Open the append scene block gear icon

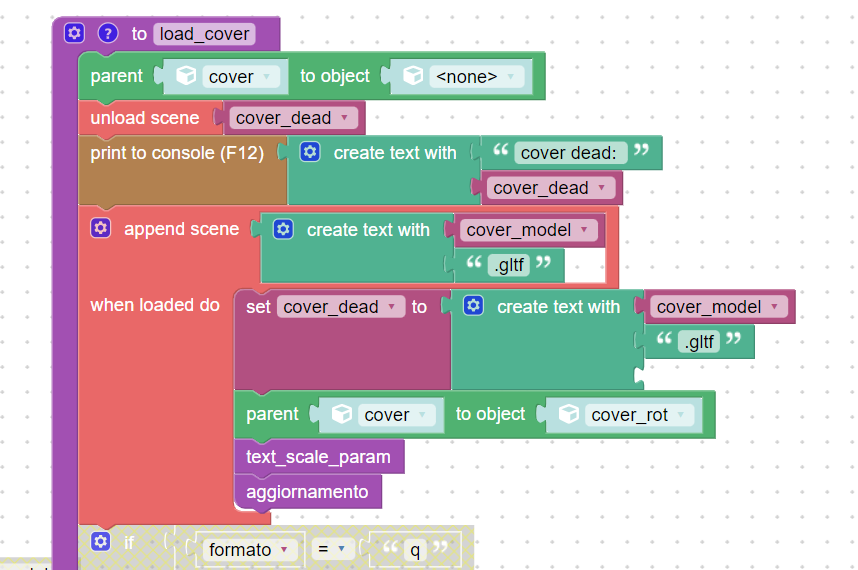[101, 228]
